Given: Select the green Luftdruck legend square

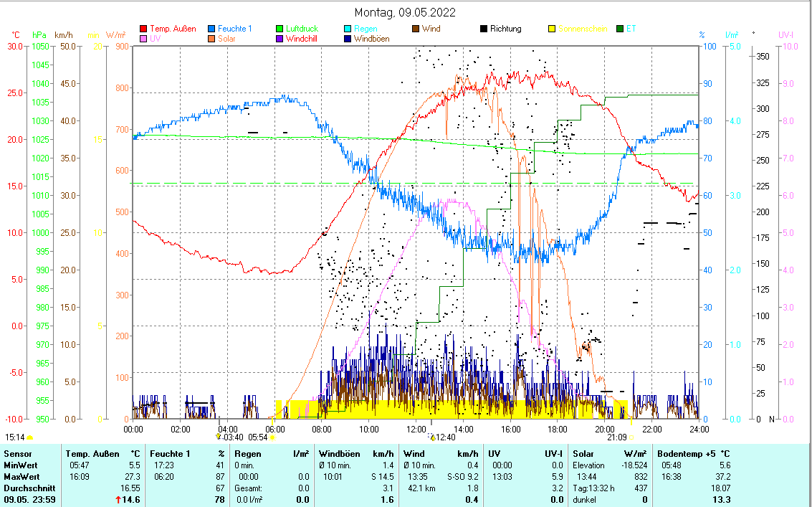Looking at the screenshot, I should (x=280, y=29).
